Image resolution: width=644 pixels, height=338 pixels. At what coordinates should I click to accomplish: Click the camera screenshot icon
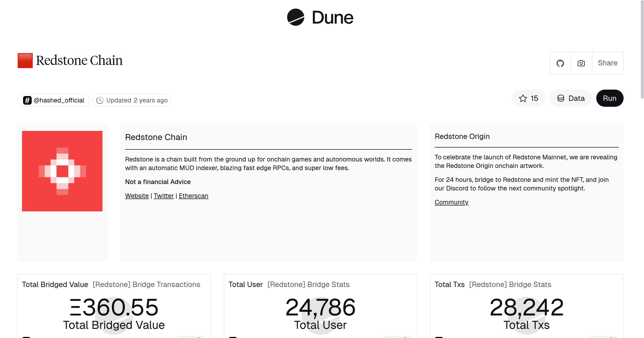[x=581, y=63]
